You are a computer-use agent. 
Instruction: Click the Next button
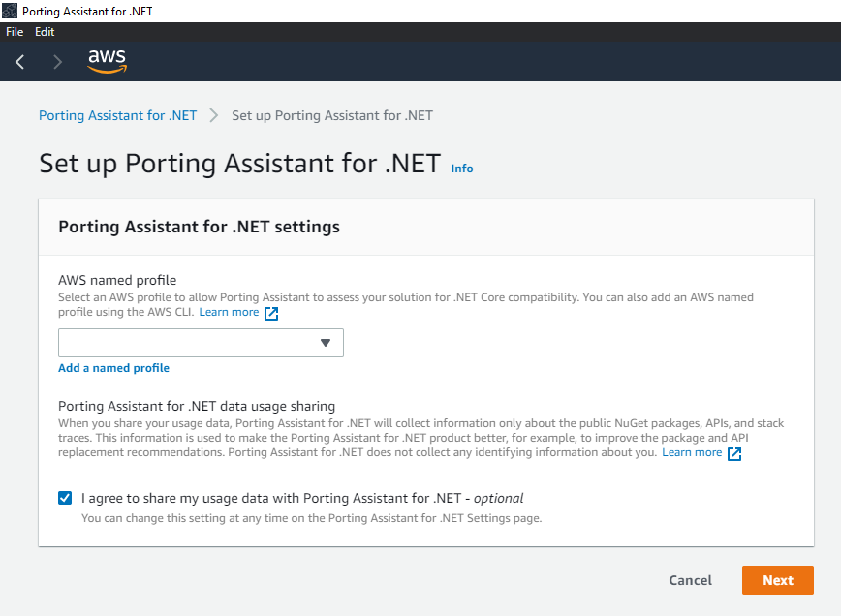point(777,580)
